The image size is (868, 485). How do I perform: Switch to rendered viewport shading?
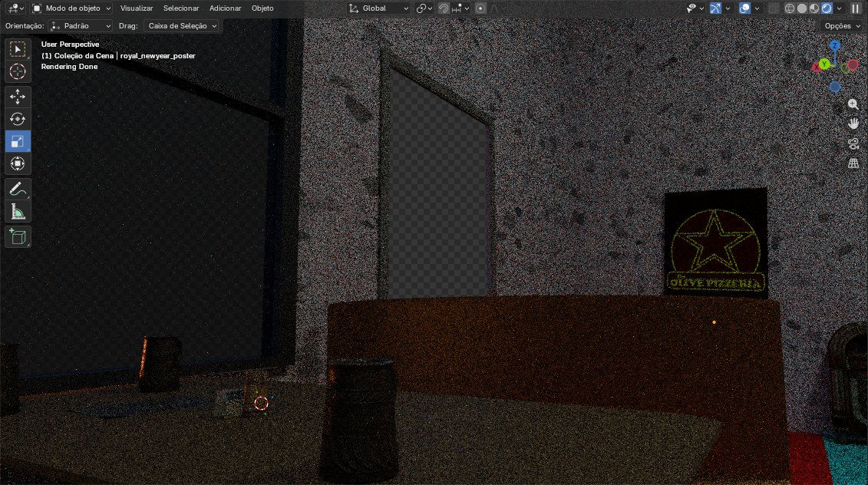pyautogui.click(x=827, y=8)
